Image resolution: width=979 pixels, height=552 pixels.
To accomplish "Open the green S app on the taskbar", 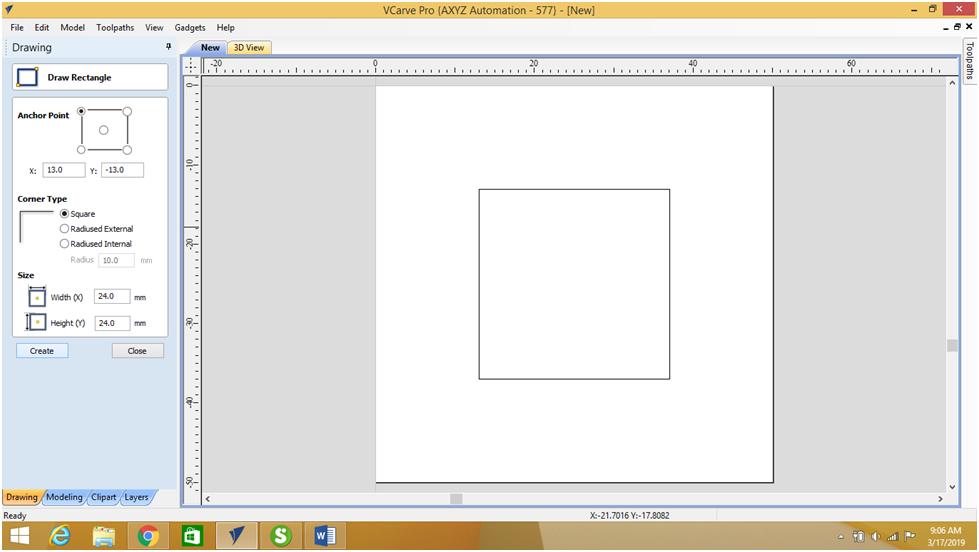I will [280, 536].
